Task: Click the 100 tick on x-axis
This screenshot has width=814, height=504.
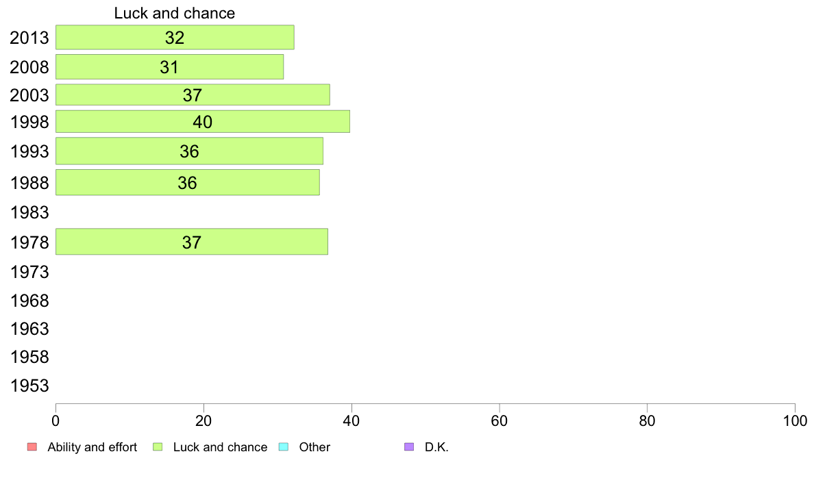Action: pos(795,420)
